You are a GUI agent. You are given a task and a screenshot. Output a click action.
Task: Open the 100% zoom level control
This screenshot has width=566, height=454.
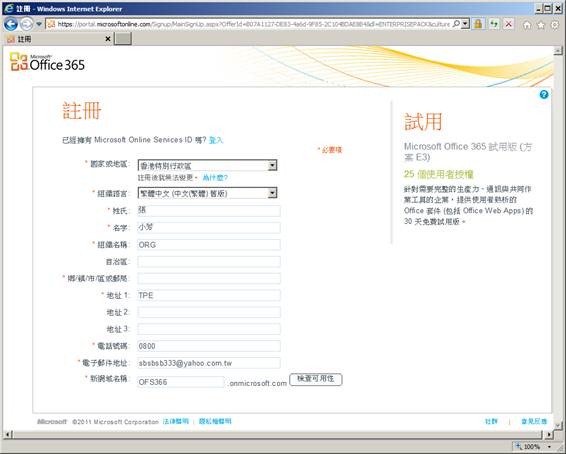tap(533, 446)
